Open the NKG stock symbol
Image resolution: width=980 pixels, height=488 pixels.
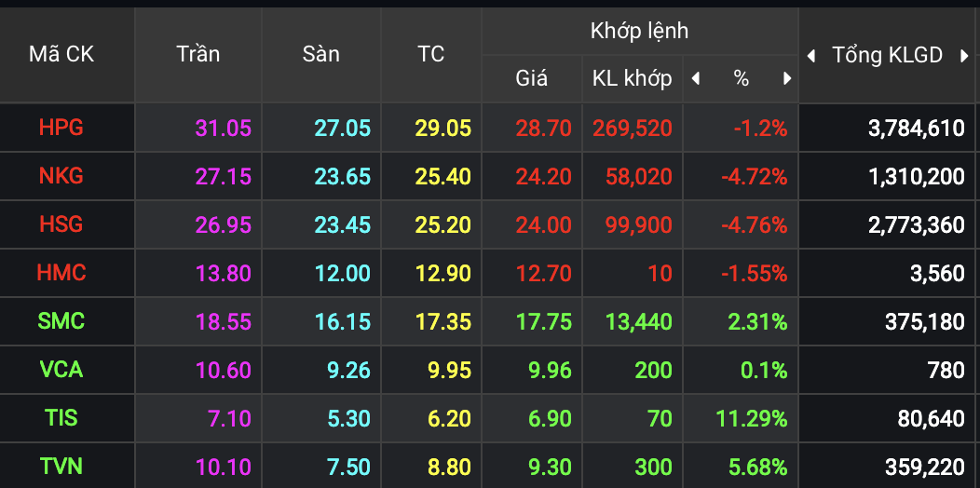click(x=61, y=176)
